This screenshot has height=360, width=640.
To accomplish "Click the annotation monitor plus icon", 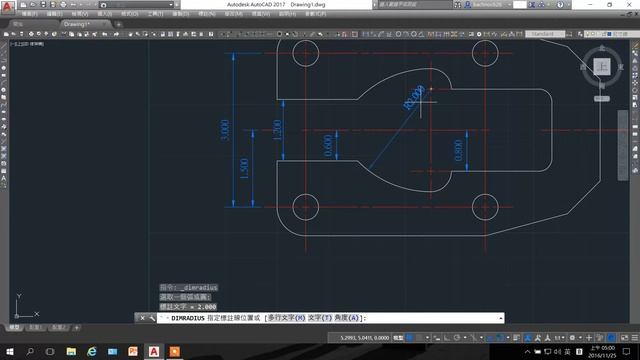I will pos(589,338).
